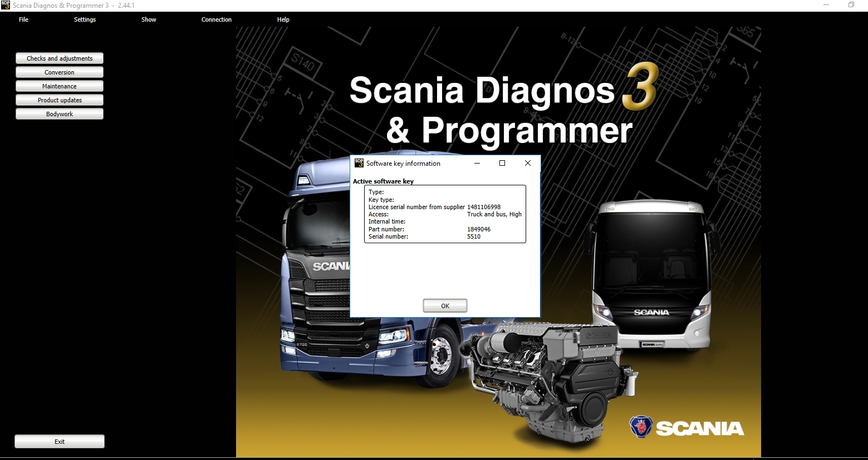Confirm the dialog with OK

click(444, 305)
